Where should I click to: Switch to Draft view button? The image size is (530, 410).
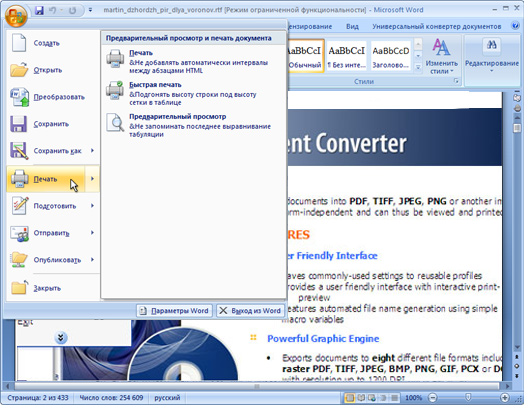394,398
